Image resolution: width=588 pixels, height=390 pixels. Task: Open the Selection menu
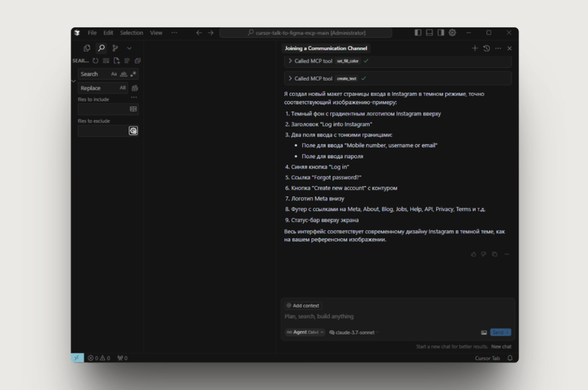[x=132, y=33]
